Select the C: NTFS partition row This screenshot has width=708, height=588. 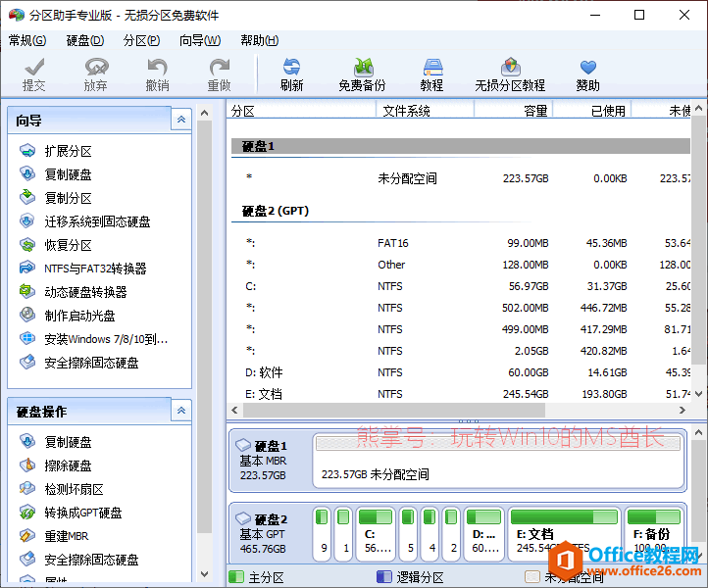pos(392,286)
